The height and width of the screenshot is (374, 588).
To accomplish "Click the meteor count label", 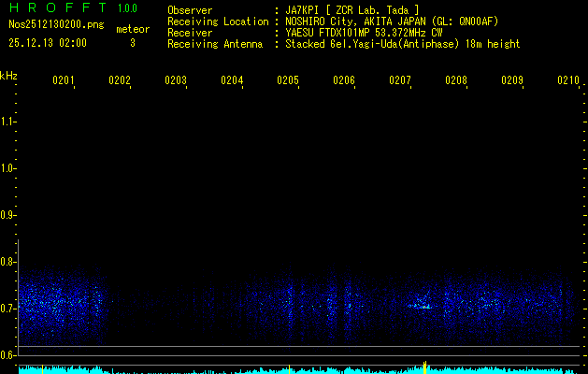I will 133,29.
